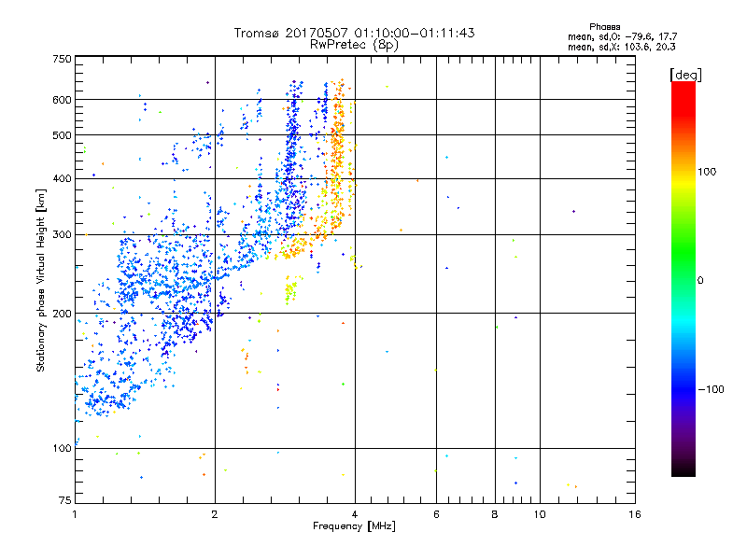Viewport: 747px width, 560px height.
Task: Click the plot title Tromsø 20170507 01:10:00-01:11:43
Action: (354, 33)
